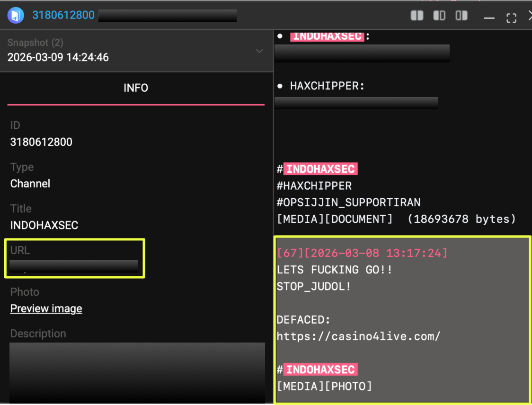The width and height of the screenshot is (532, 405).
Task: Open the Preview image link
Action: [46, 308]
